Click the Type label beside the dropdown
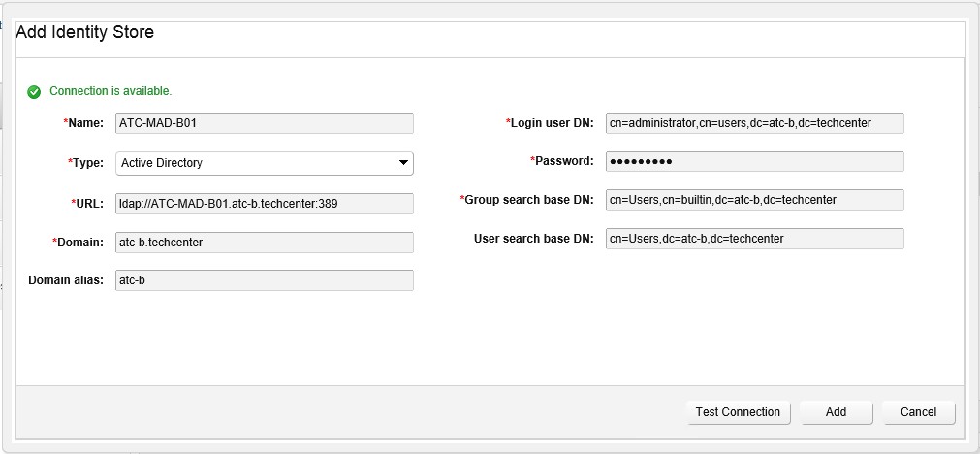The height and width of the screenshot is (454, 980). click(87, 163)
